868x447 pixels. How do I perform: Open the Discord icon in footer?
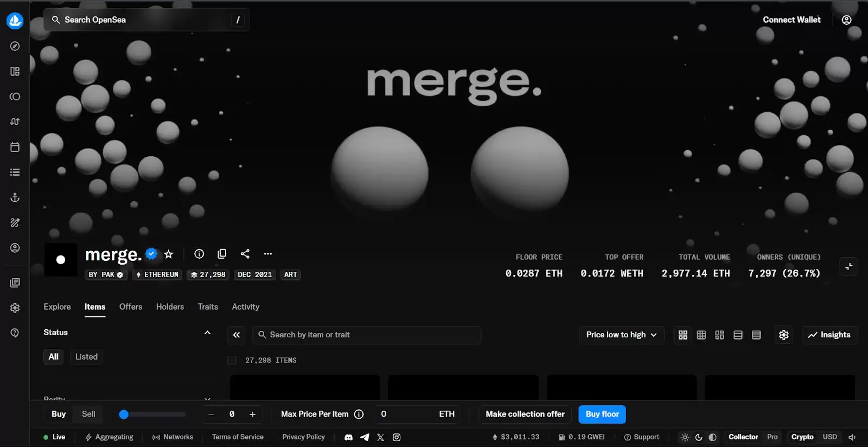coord(348,437)
